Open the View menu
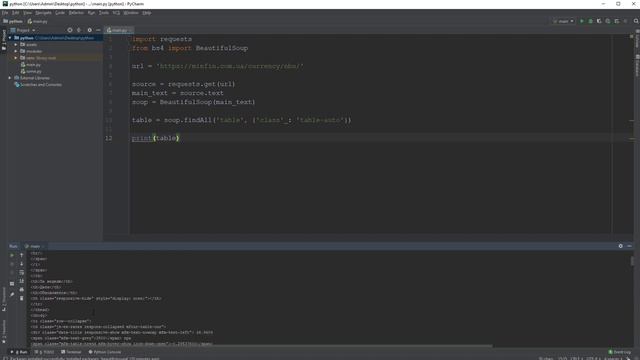This screenshot has height=360, width=640. pyautogui.click(x=27, y=13)
